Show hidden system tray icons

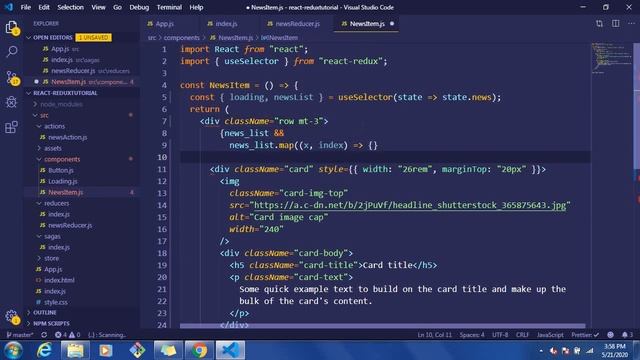[541, 351]
